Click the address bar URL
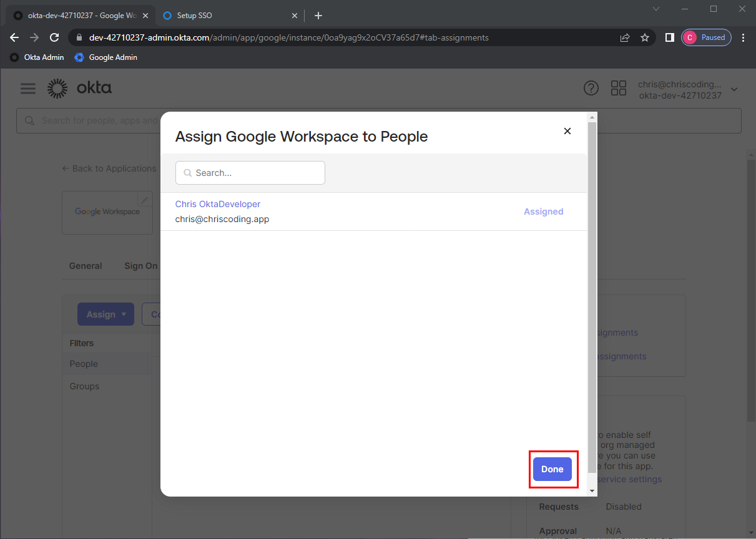This screenshot has height=539, width=756. click(x=288, y=37)
